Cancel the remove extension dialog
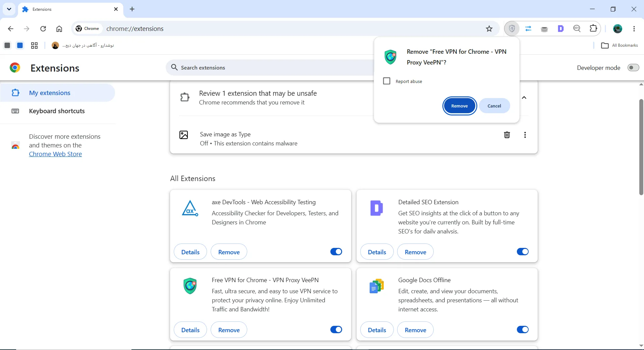The image size is (644, 350). point(494,106)
